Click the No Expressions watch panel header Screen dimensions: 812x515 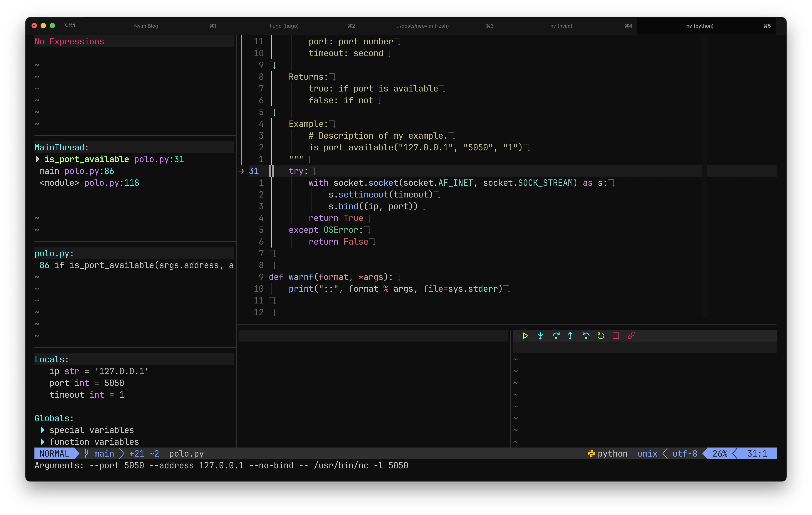pos(70,41)
